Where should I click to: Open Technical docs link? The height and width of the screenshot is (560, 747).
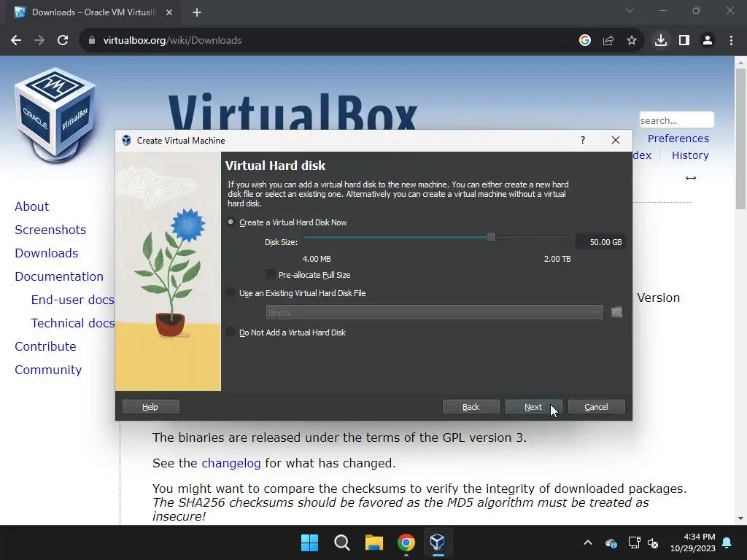73,323
